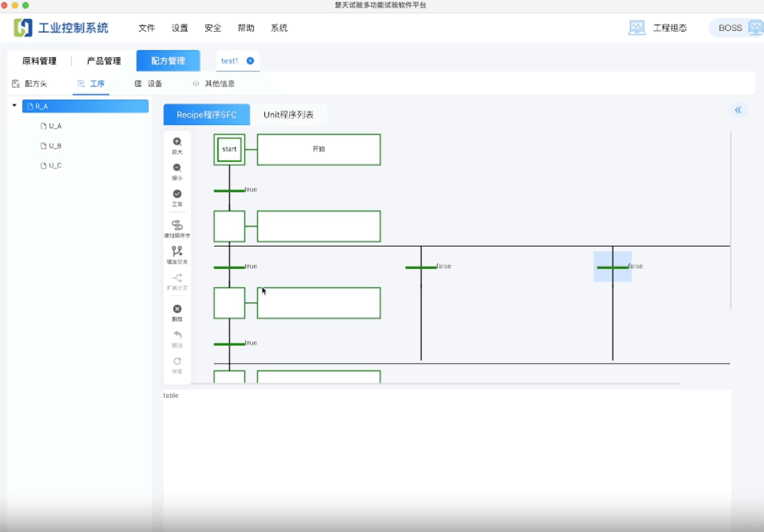Screen dimensions: 764x532
Task: Switch to the 配方头 sub-tab
Action: [29, 84]
